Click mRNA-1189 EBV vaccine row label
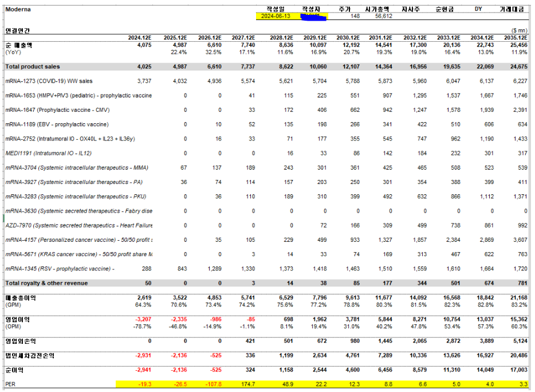 [x=57, y=124]
